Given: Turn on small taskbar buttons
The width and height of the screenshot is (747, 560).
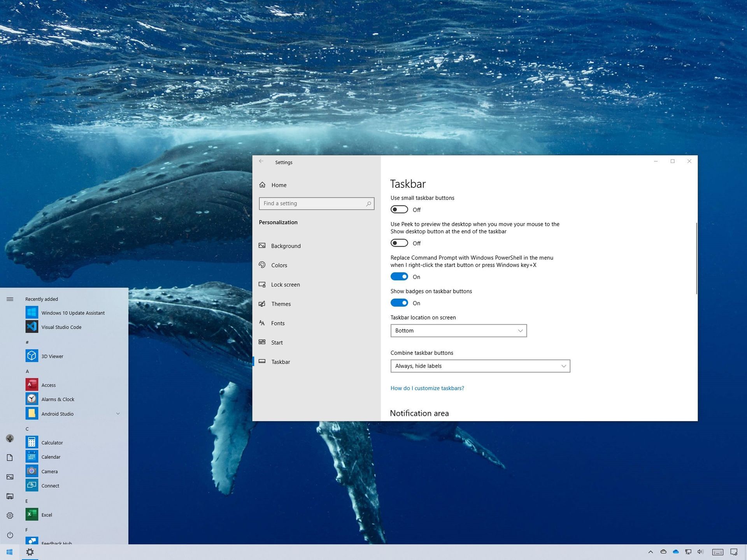Looking at the screenshot, I should coord(399,209).
